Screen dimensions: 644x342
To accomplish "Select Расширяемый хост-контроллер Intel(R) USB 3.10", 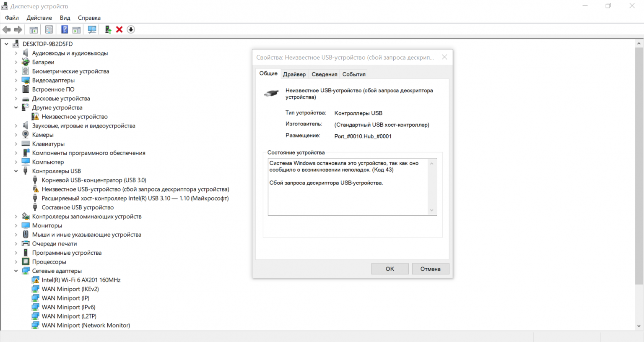I will click(x=135, y=198).
